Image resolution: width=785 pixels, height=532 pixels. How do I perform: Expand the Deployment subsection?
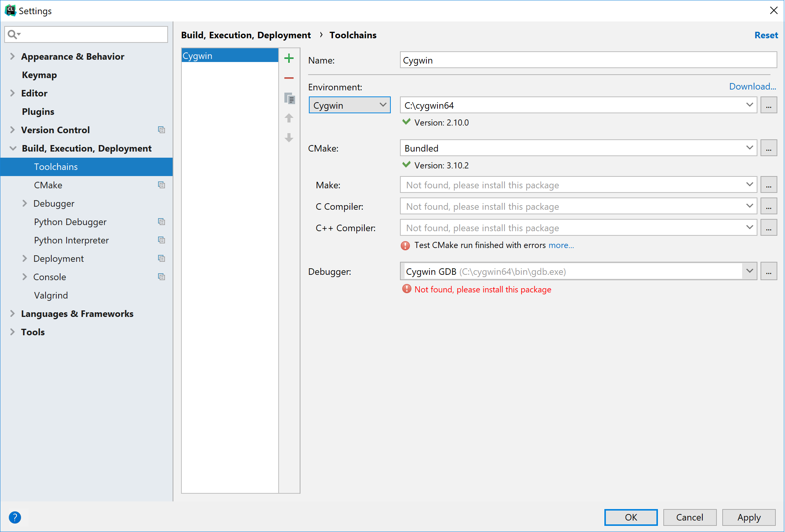24,258
